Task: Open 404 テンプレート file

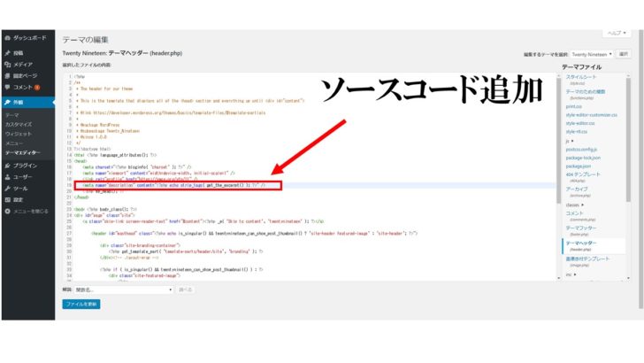Action: coord(583,177)
